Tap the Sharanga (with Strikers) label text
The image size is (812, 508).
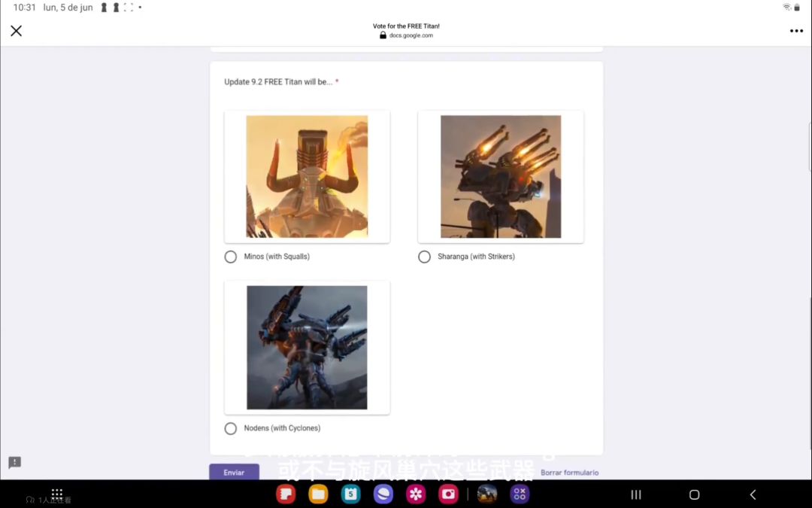[x=476, y=257]
